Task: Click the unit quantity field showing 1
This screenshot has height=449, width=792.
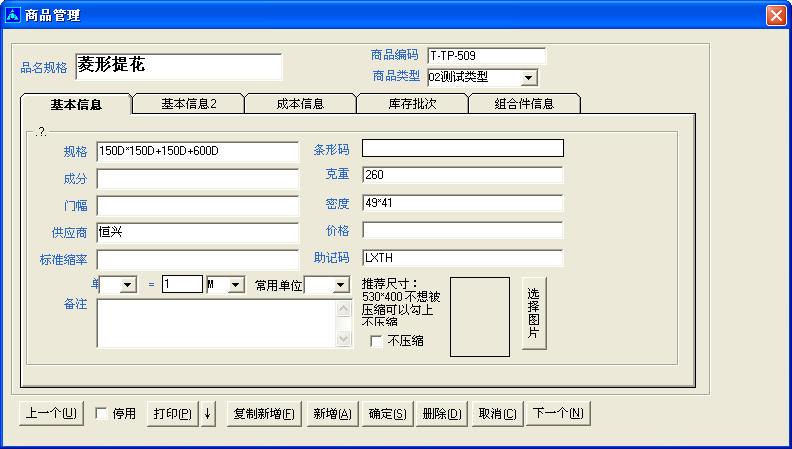Action: point(182,284)
